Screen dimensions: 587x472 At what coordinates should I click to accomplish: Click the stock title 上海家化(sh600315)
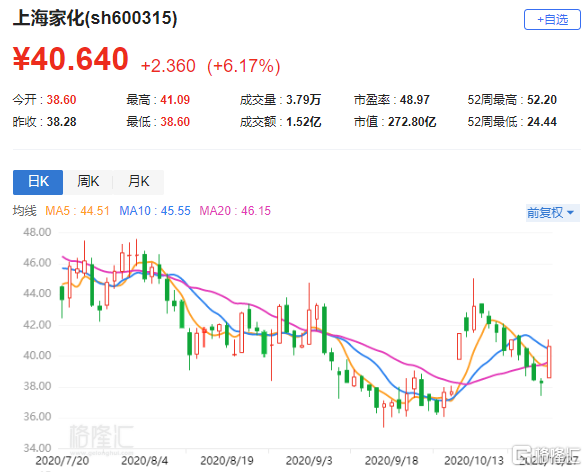[x=95, y=18]
